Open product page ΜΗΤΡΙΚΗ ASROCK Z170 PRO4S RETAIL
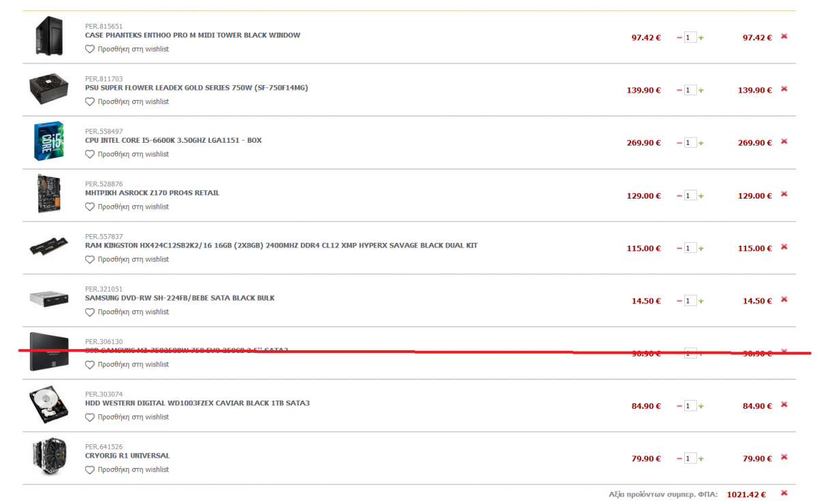 coord(153,192)
